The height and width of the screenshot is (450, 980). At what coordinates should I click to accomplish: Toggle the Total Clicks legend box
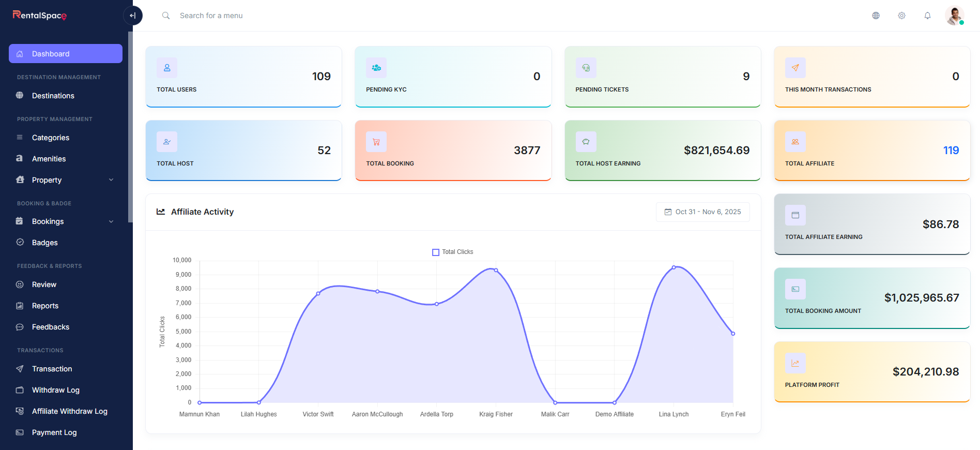coord(436,252)
